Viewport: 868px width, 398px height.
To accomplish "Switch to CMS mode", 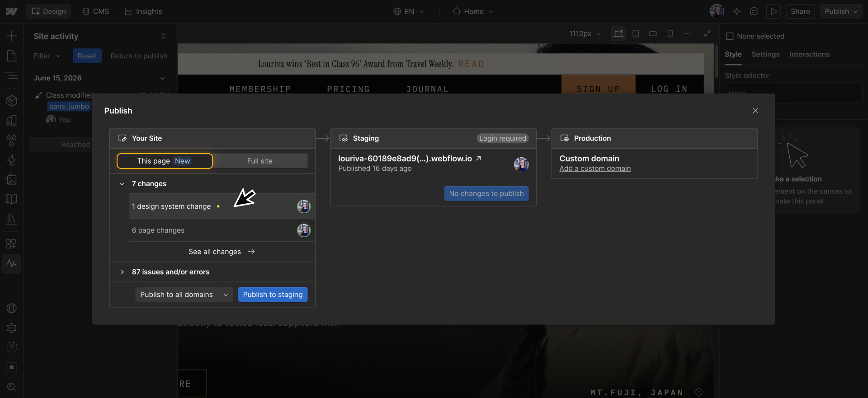I will point(95,11).
